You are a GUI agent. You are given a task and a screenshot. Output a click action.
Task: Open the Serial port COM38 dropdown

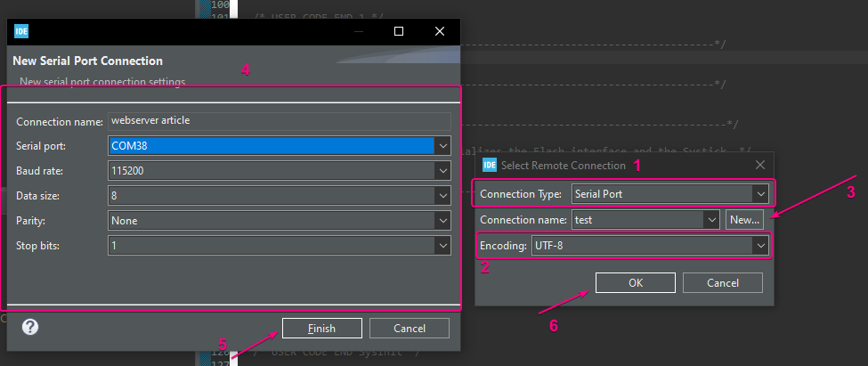442,146
